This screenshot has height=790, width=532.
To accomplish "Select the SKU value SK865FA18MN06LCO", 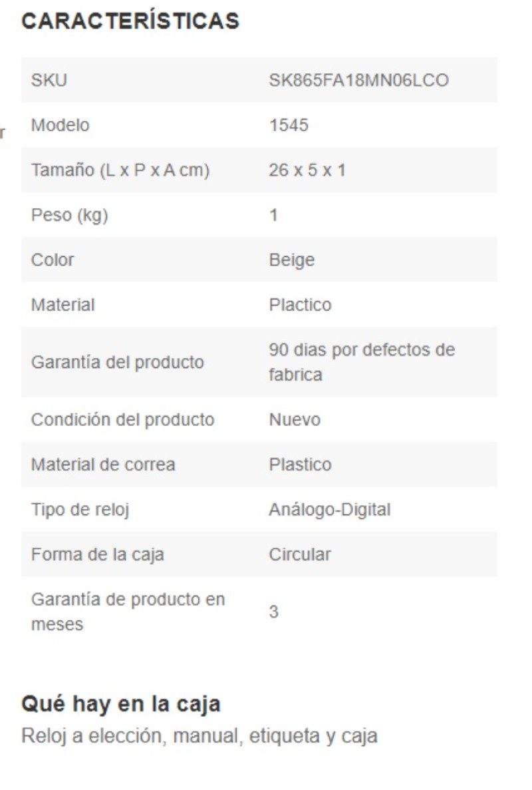I will tap(359, 80).
